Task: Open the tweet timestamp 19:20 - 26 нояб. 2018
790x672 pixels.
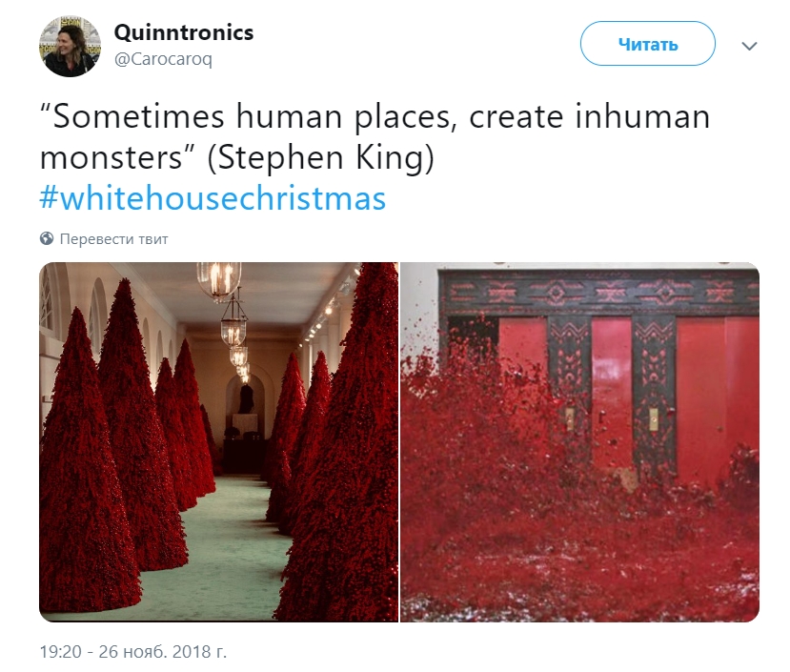Action: click(133, 651)
